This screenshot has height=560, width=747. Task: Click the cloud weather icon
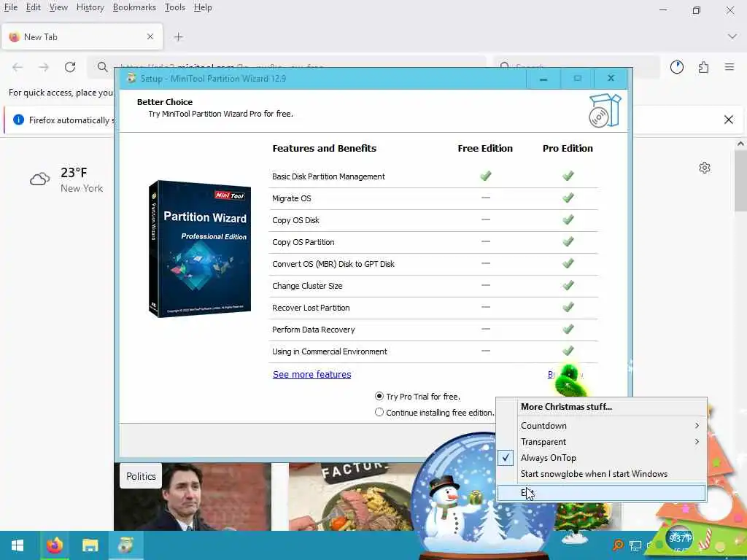(x=40, y=179)
